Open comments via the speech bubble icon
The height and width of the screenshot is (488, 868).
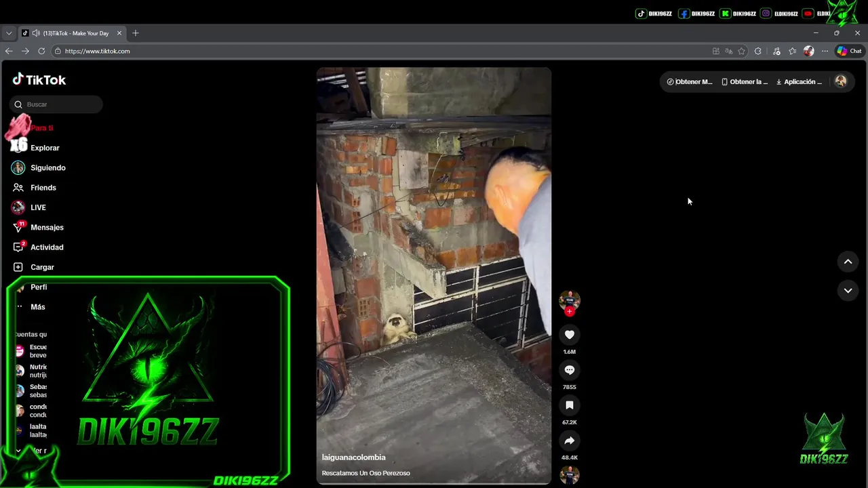click(x=570, y=370)
